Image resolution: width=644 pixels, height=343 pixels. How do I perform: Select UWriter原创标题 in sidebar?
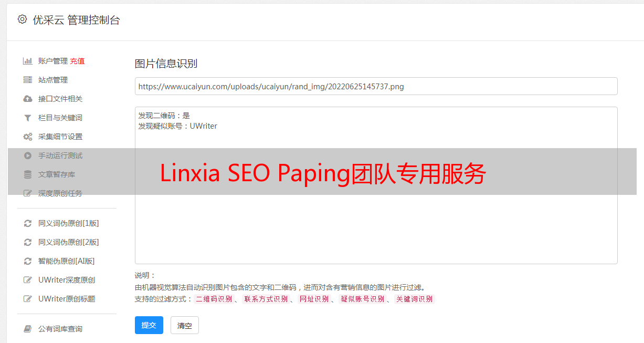pos(67,299)
